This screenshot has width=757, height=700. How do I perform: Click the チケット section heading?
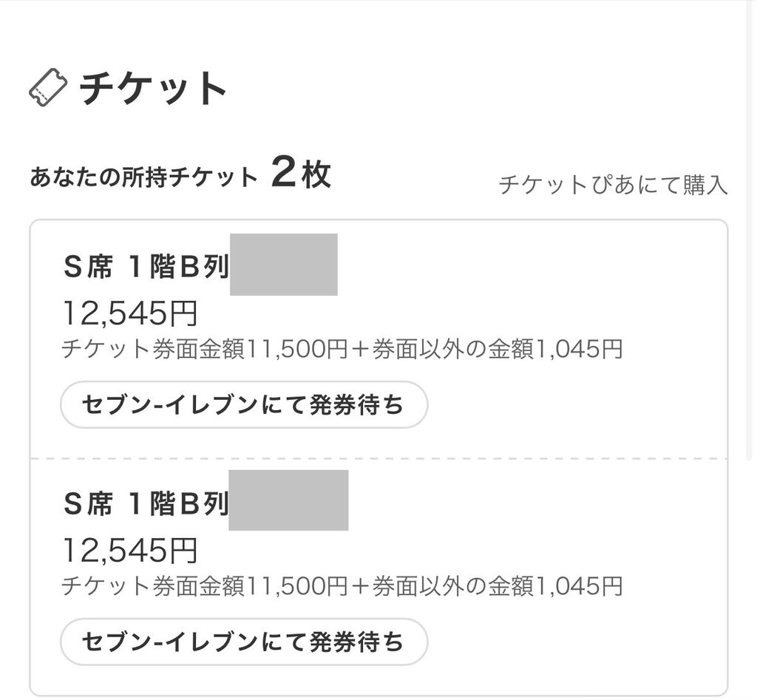pyautogui.click(x=153, y=89)
